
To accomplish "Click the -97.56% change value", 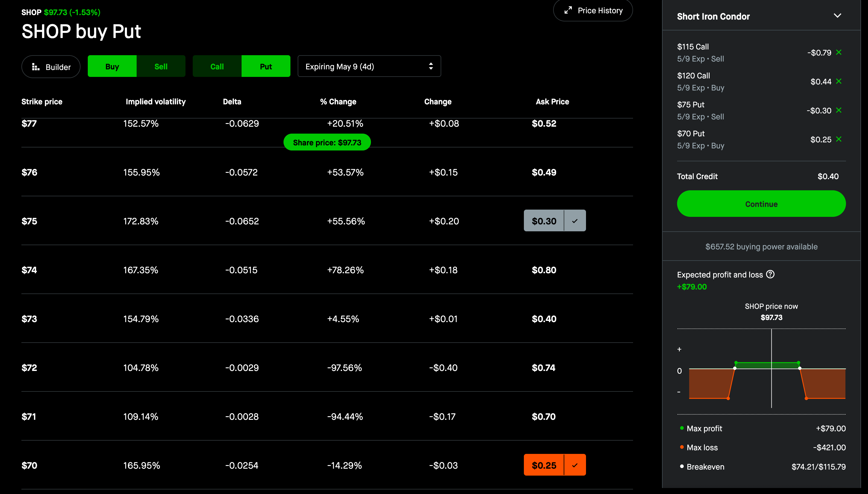I will tap(344, 368).
